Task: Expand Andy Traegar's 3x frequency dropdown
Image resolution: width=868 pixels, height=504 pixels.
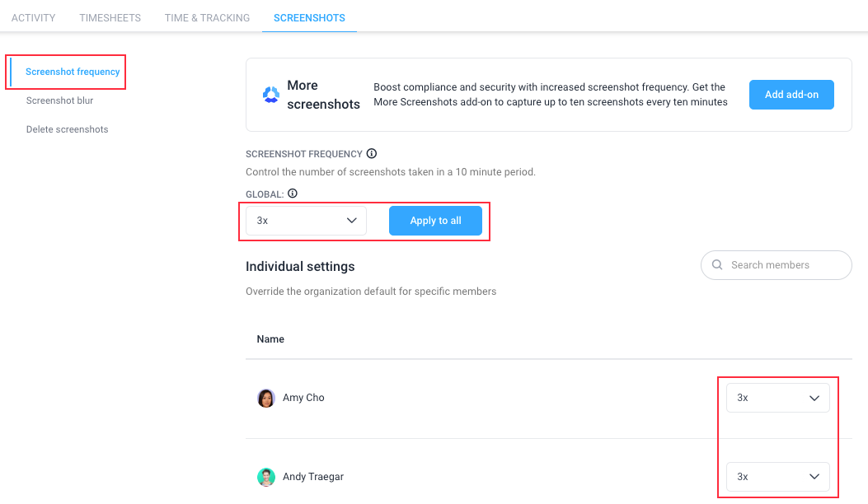Action: [778, 477]
